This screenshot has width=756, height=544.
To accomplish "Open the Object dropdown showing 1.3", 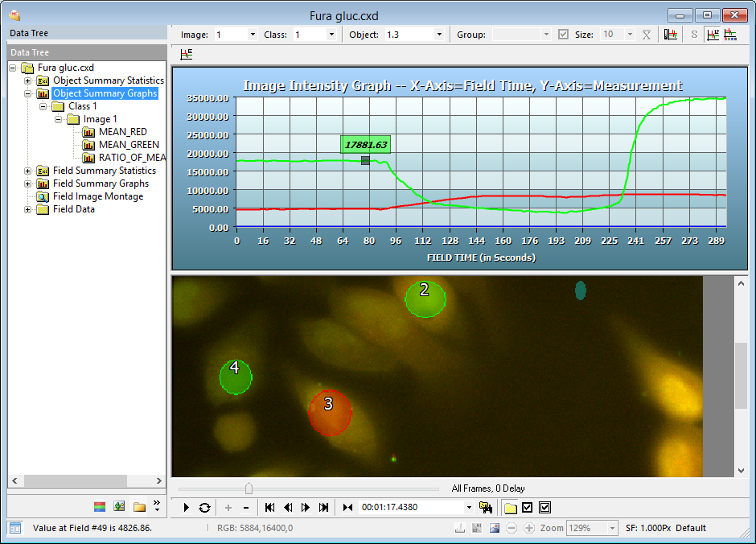I will pos(439,35).
